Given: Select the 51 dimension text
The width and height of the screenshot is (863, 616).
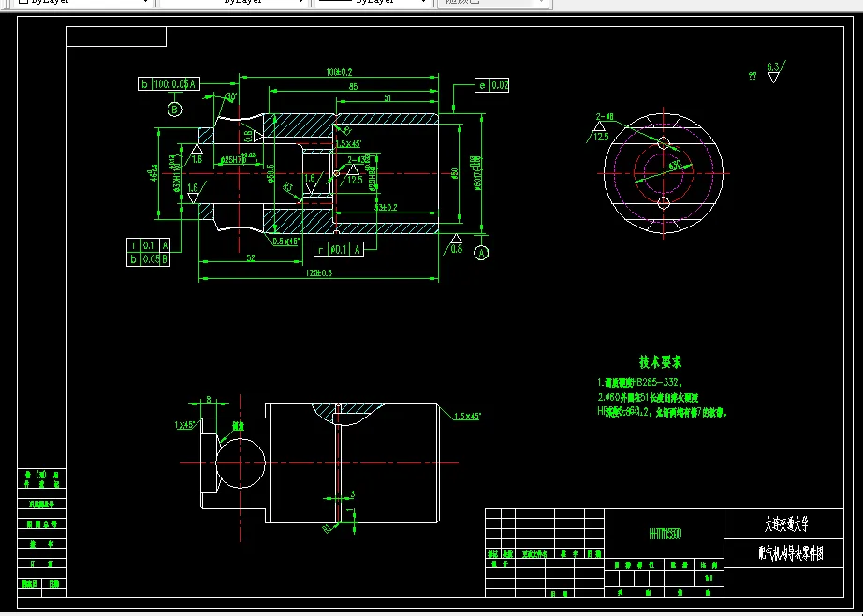Looking at the screenshot, I should click(x=388, y=98).
